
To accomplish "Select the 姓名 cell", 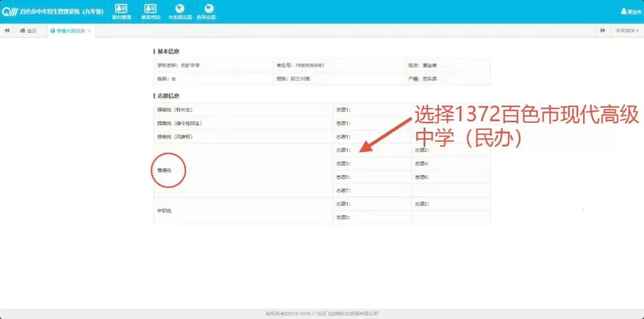I will 447,65.
